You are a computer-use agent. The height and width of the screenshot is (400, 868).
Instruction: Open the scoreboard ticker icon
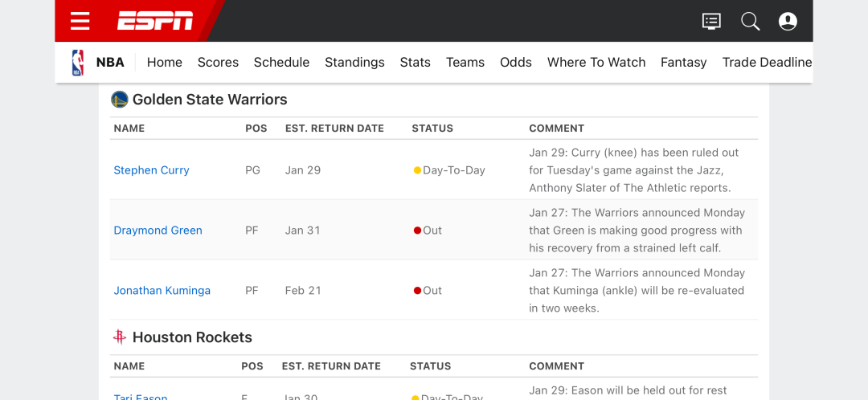tap(711, 21)
